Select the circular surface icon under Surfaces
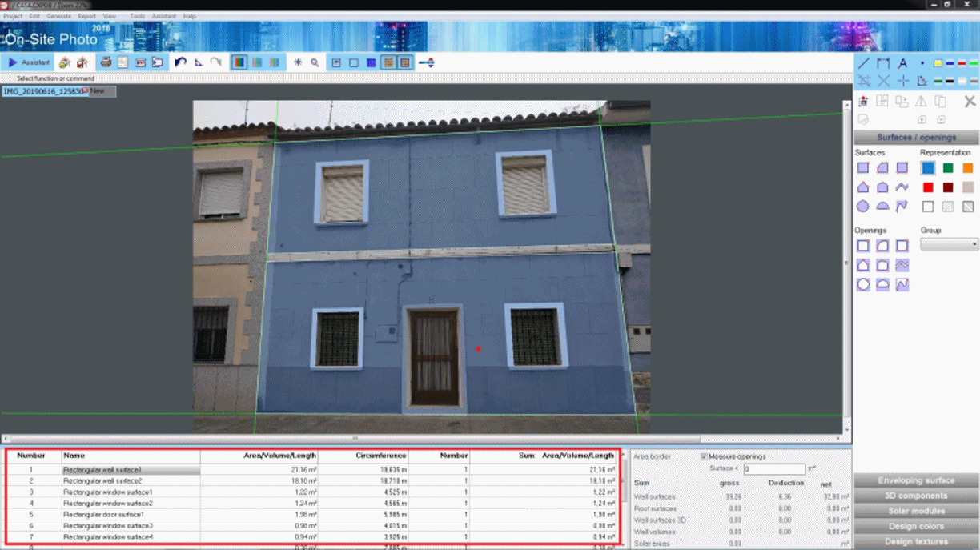This screenshot has height=550, width=980. 863,207
